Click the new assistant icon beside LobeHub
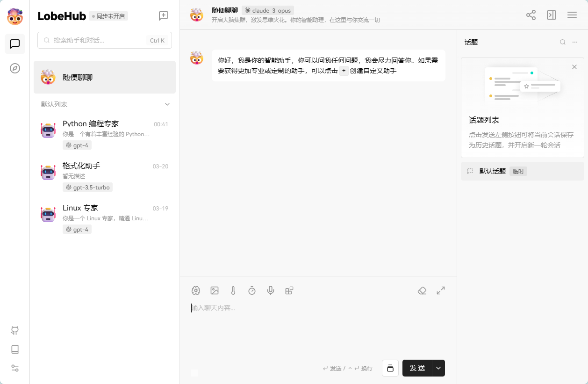The image size is (588, 384). point(164,16)
